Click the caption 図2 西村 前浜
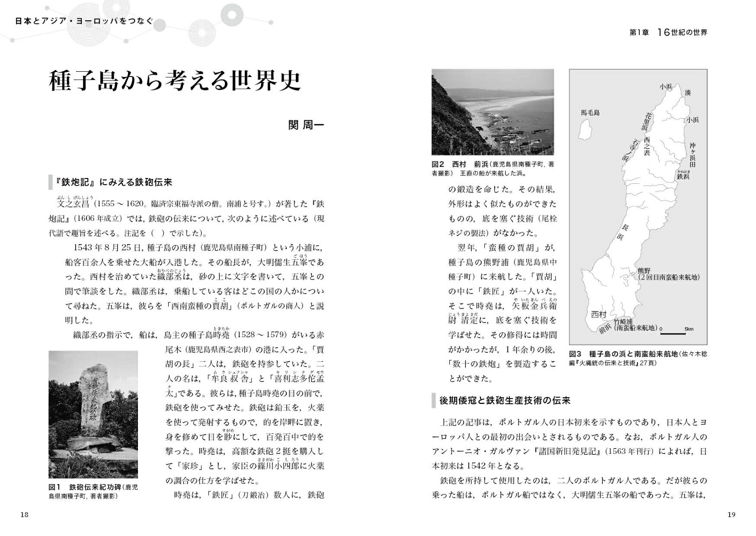Image resolution: width=756 pixels, height=536 pixels. (x=493, y=169)
